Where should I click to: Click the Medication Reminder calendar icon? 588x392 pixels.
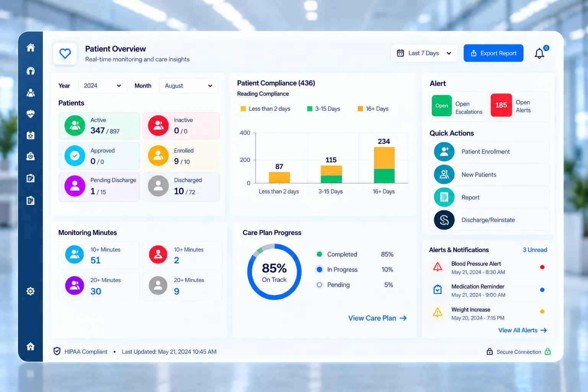pos(438,290)
